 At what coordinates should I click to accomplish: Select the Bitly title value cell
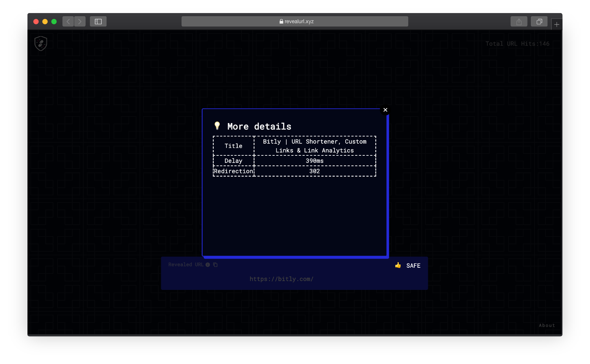(x=315, y=146)
